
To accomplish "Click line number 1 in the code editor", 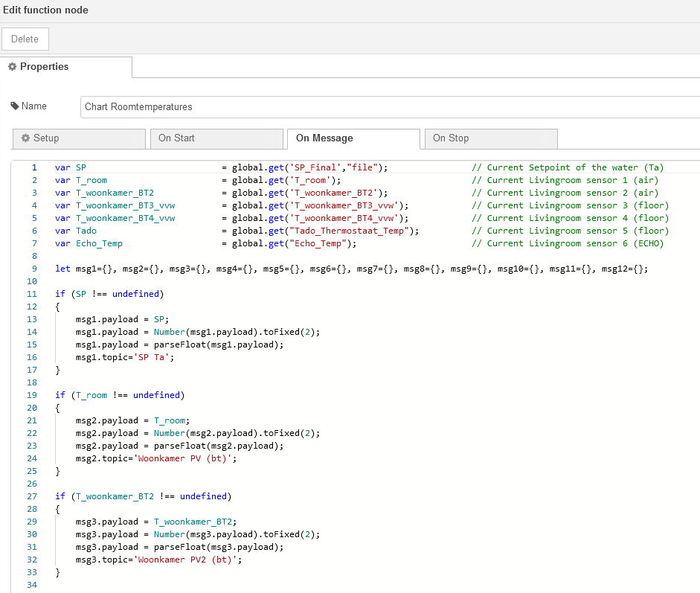I will pyautogui.click(x=33, y=167).
